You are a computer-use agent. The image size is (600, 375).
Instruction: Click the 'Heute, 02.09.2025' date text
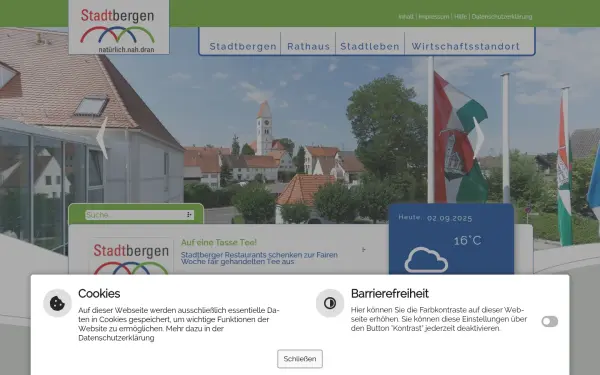tap(435, 218)
